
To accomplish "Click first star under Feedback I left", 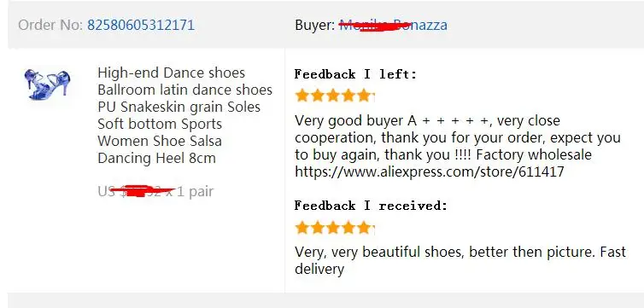I will click(x=302, y=96).
